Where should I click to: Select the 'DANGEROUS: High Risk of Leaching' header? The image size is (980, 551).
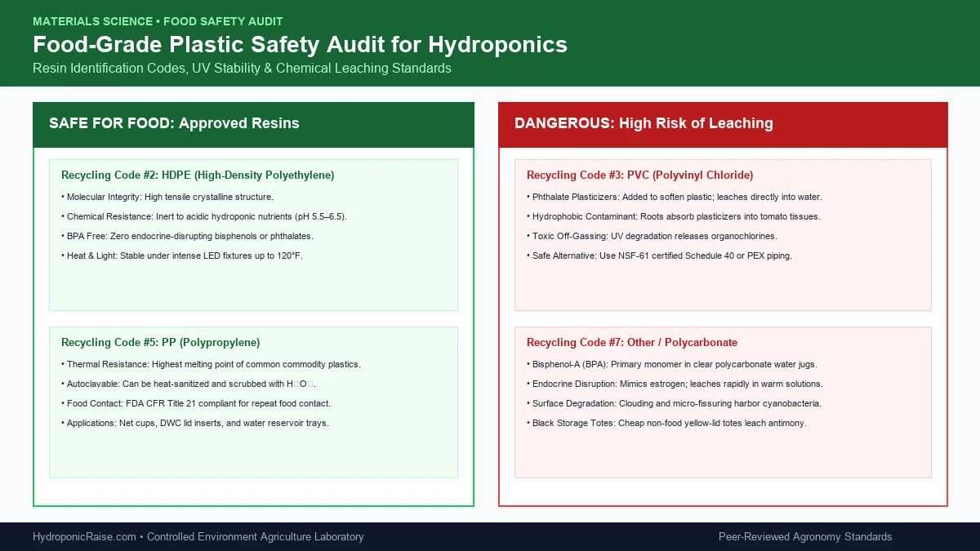pyautogui.click(x=644, y=123)
